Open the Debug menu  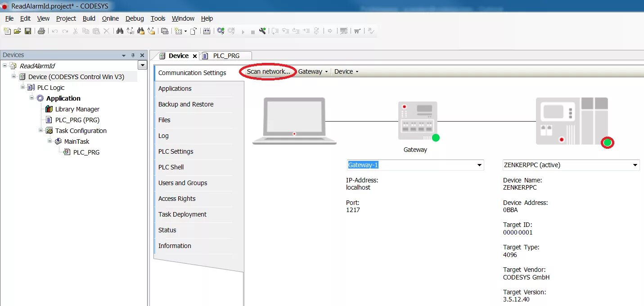tap(135, 18)
